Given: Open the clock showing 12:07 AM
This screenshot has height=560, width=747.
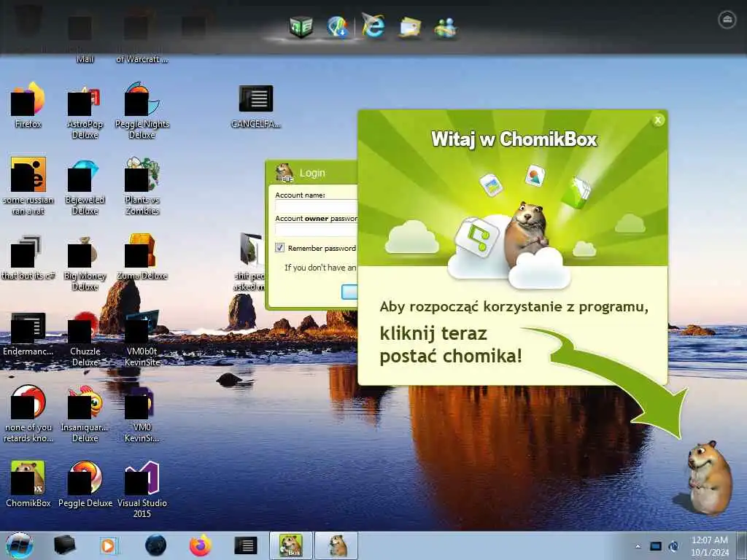Looking at the screenshot, I should pos(709,546).
